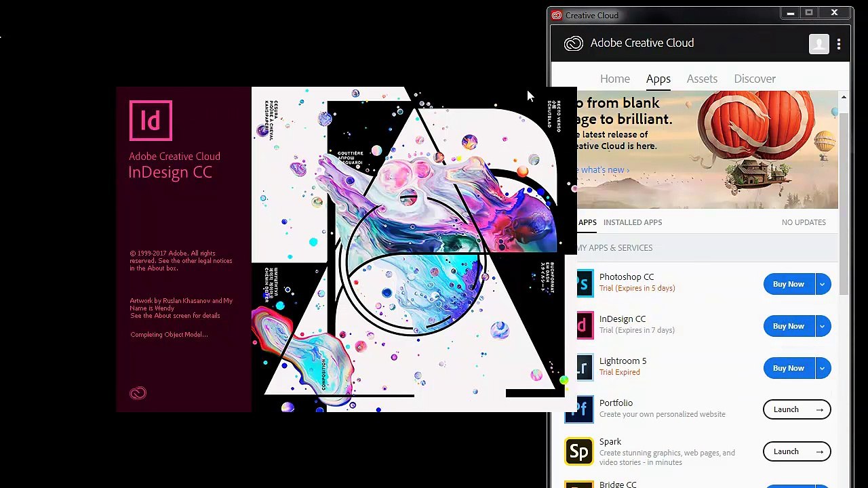Click Buy Now for InDesign CC
This screenshot has height=488, width=868.
(x=788, y=326)
